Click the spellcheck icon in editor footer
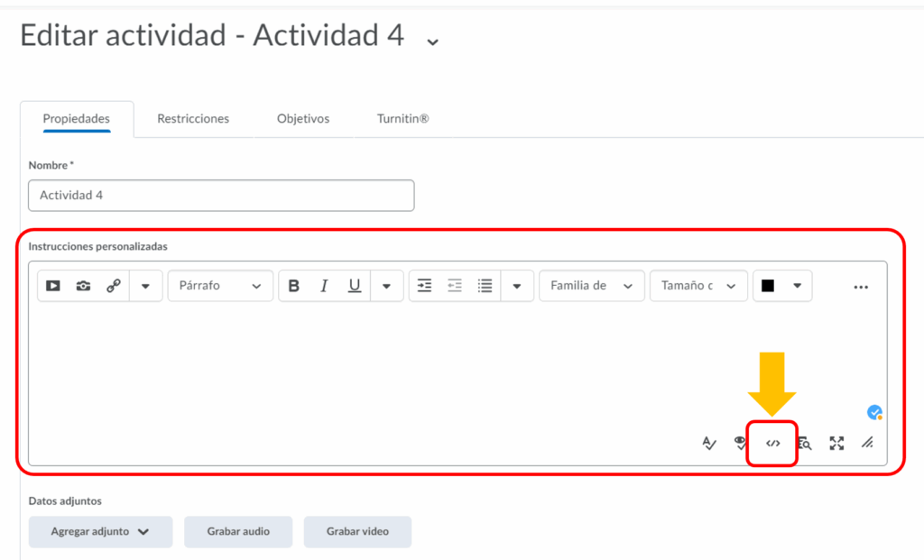Image resolution: width=924 pixels, height=560 pixels. click(x=710, y=443)
